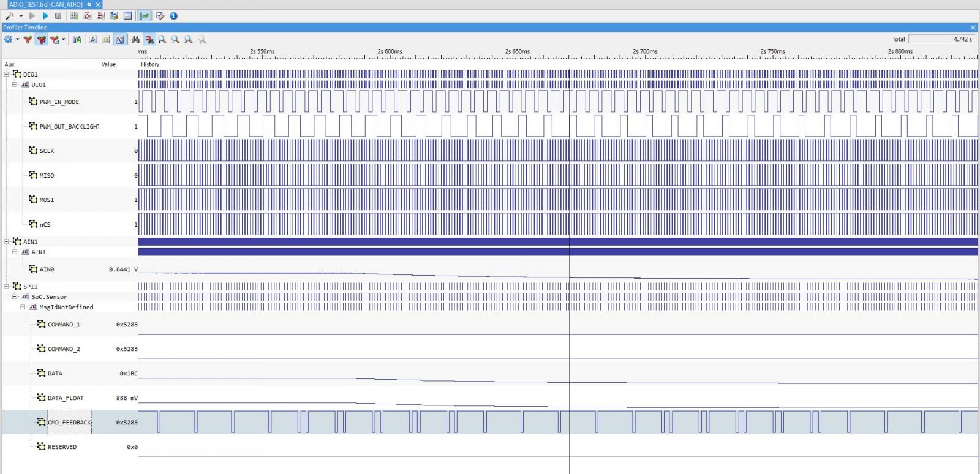980x474 pixels.
Task: Click the filter icon with checkbox
Action: 55,39
